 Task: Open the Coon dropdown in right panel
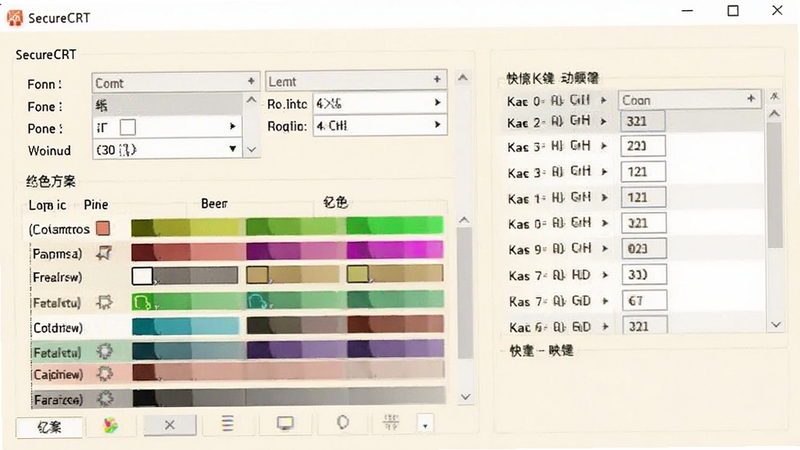(690, 99)
